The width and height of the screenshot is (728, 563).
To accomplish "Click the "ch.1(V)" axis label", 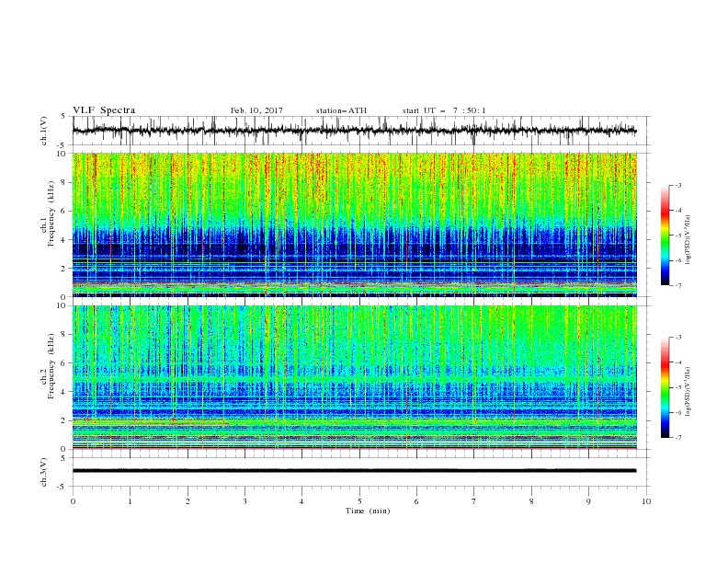I will 44,131.
